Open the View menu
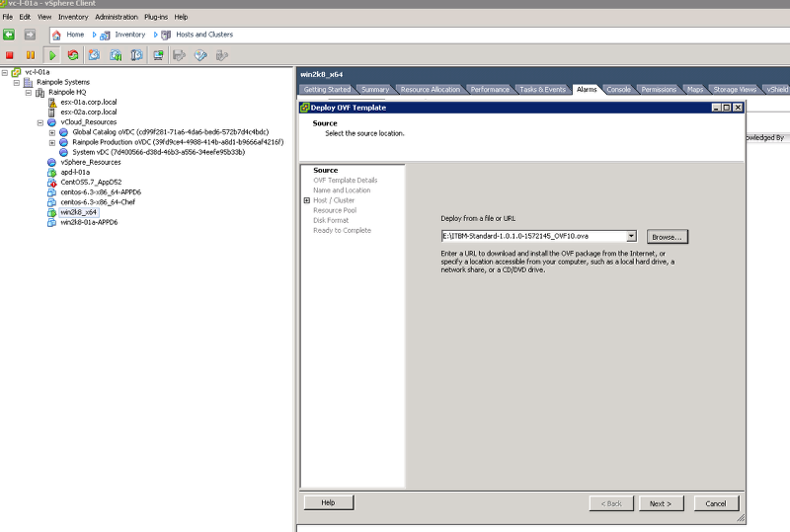Viewport: 790px width, 532px height. pyautogui.click(x=44, y=17)
